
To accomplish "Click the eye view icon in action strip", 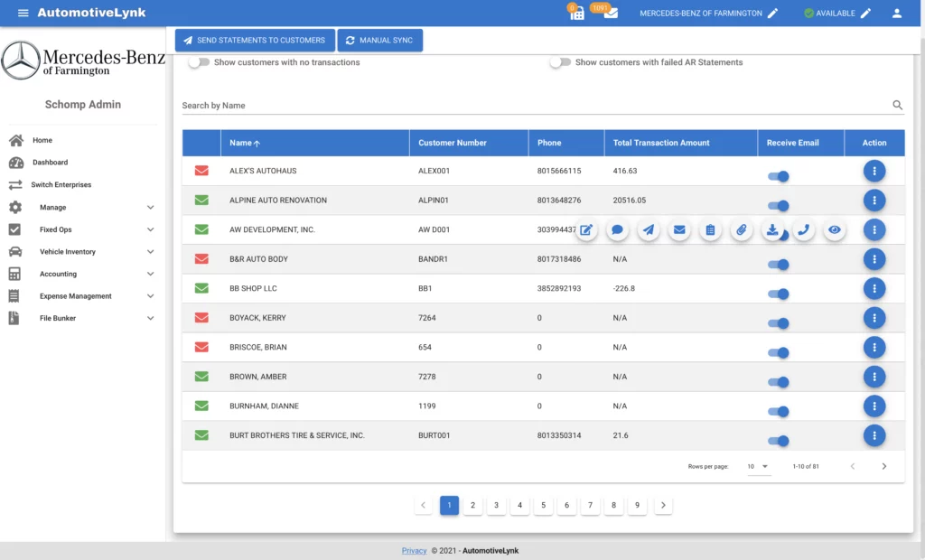I will tap(834, 230).
